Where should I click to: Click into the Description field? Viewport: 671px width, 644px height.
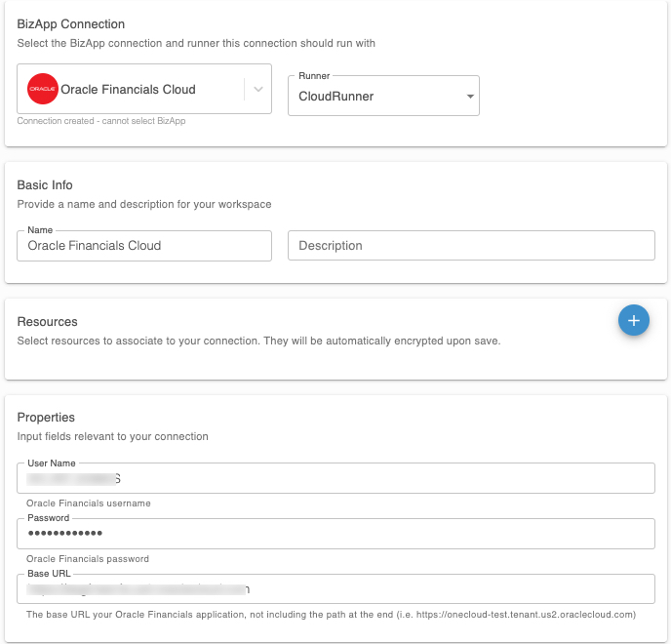point(471,245)
